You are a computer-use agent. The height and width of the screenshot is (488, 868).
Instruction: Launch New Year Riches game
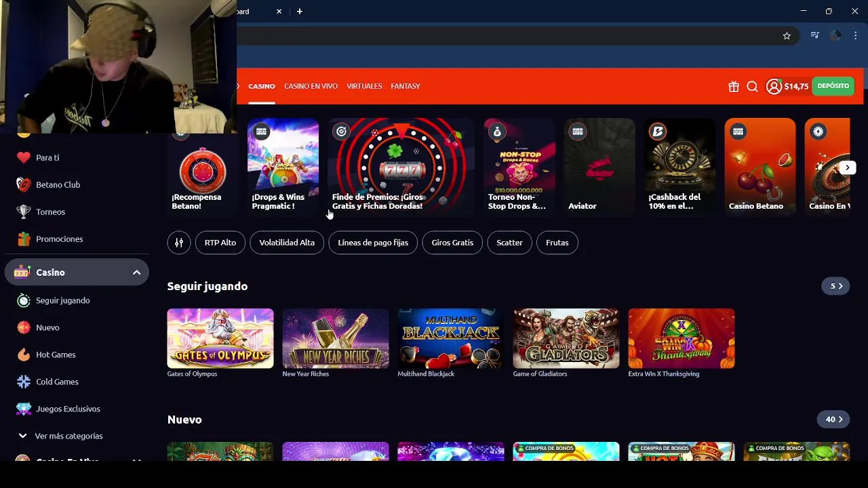336,338
